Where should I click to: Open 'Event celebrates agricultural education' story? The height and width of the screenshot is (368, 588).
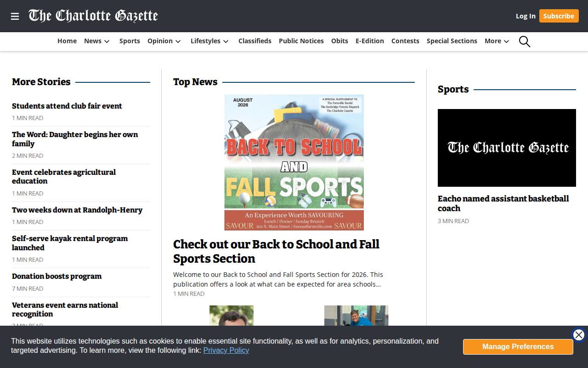click(x=64, y=177)
